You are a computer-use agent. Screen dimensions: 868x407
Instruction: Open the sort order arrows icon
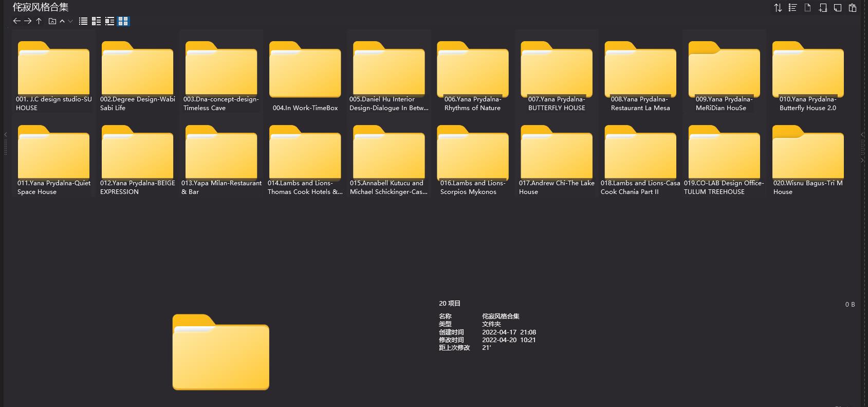778,8
